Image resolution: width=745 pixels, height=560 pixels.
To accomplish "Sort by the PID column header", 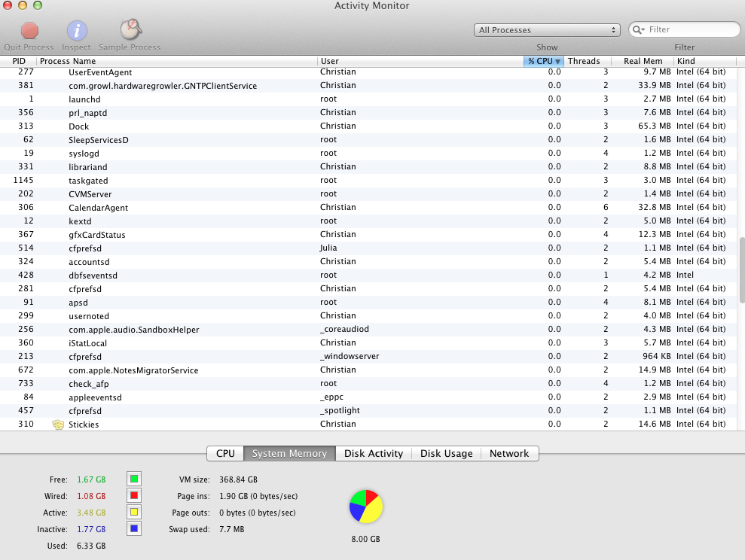I will (x=19, y=61).
